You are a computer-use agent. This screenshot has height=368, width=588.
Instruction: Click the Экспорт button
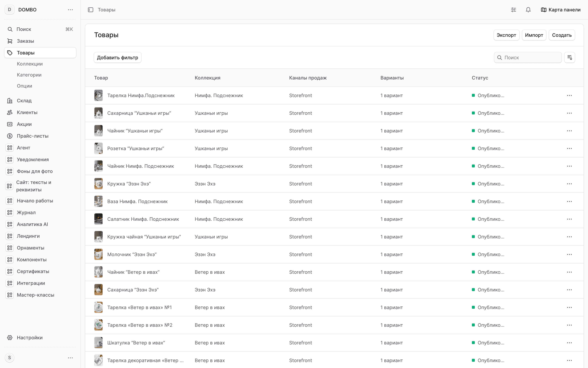(506, 35)
